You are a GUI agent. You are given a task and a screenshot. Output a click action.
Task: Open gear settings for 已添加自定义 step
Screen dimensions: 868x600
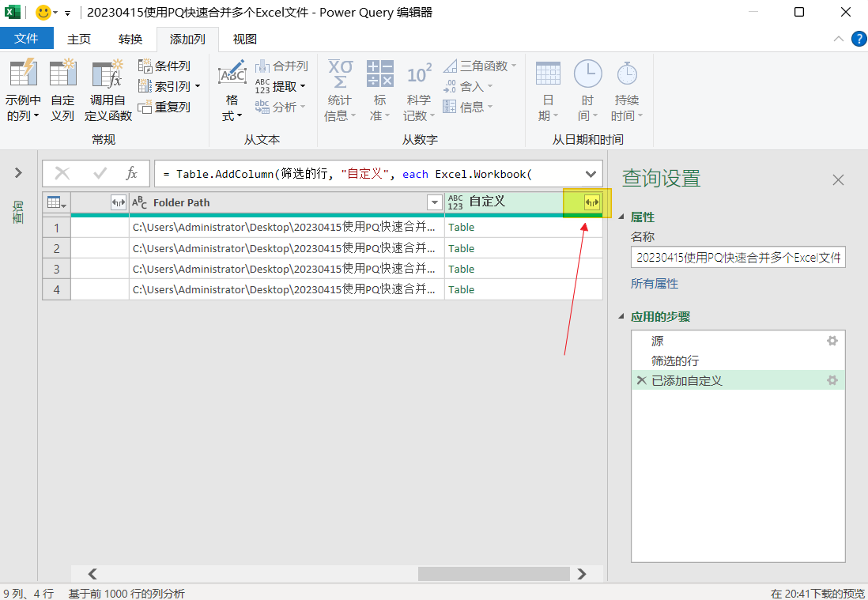(832, 380)
